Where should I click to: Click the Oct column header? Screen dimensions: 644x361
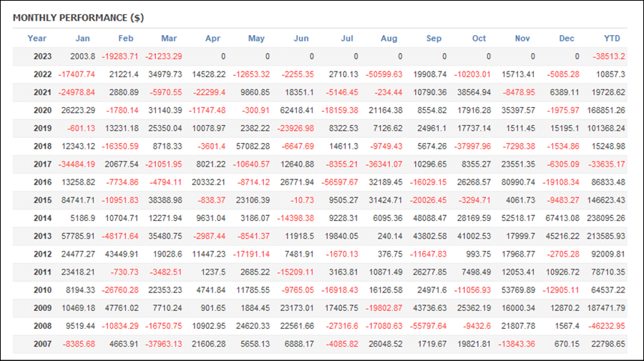pyautogui.click(x=479, y=39)
